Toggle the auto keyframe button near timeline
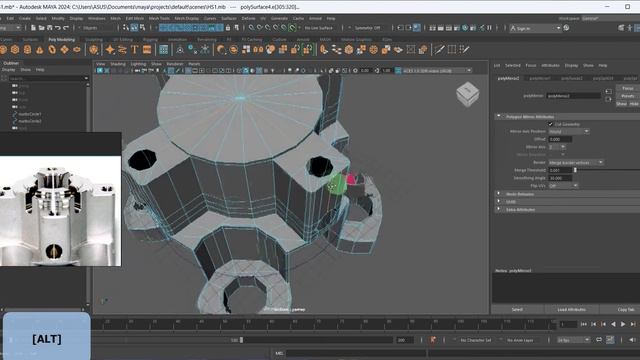The image size is (640, 360). [x=432, y=340]
